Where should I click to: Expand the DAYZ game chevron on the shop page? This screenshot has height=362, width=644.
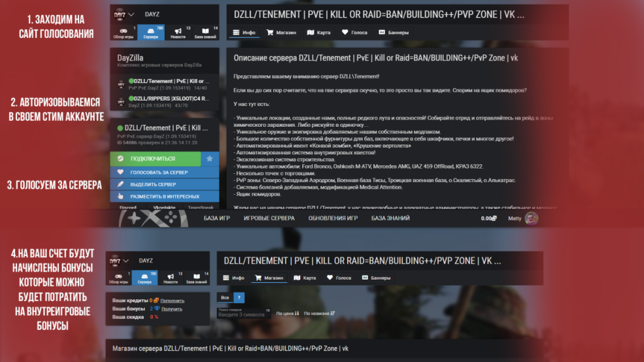[126, 261]
